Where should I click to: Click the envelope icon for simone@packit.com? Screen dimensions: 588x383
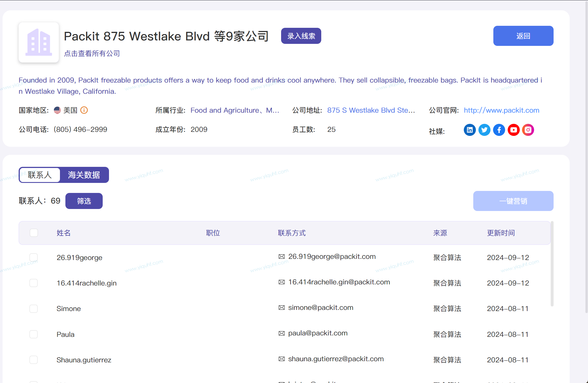pos(282,308)
